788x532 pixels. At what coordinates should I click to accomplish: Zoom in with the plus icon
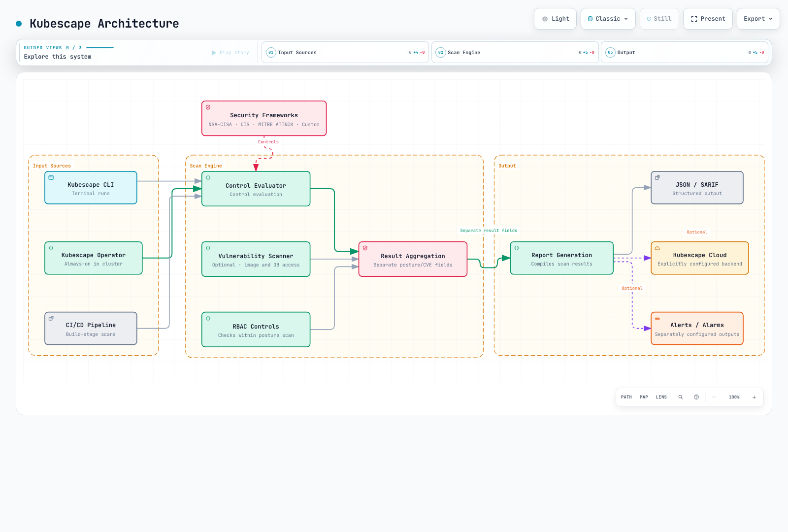(x=754, y=397)
